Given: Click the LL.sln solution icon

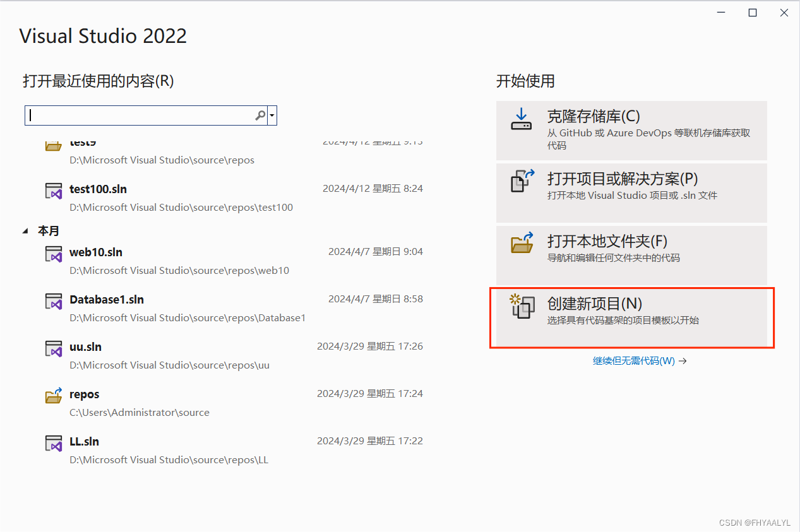Looking at the screenshot, I should pos(54,443).
